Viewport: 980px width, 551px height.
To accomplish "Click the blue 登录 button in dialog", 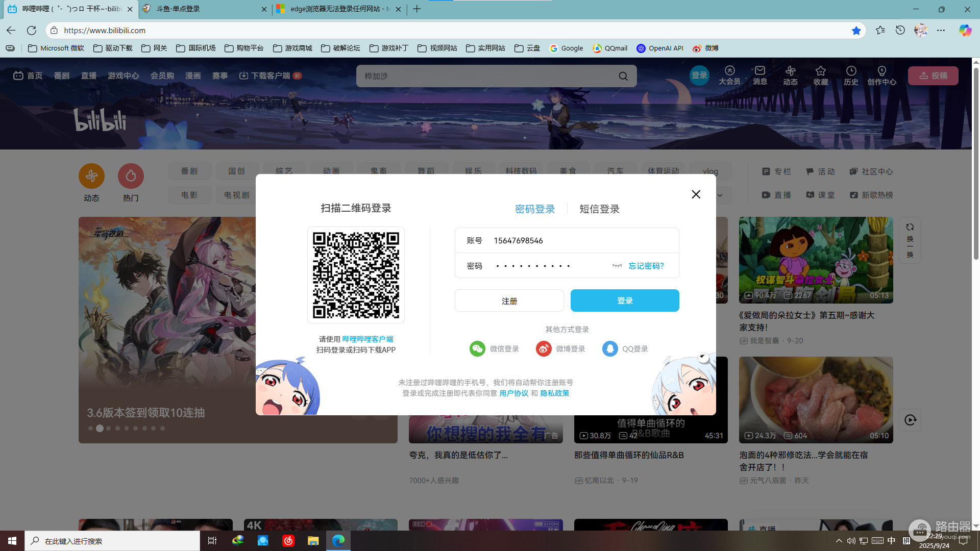I will (625, 300).
